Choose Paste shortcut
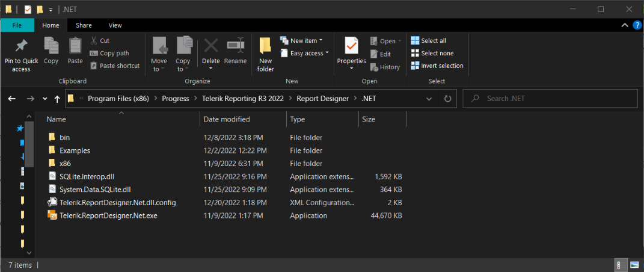 [115, 66]
